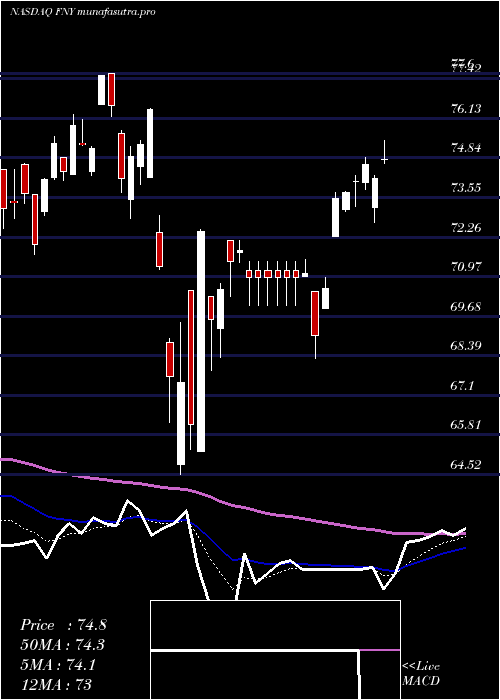The image size is (500, 700).
Task: Click the 74.84 price axis label
Action: [x=466, y=148]
